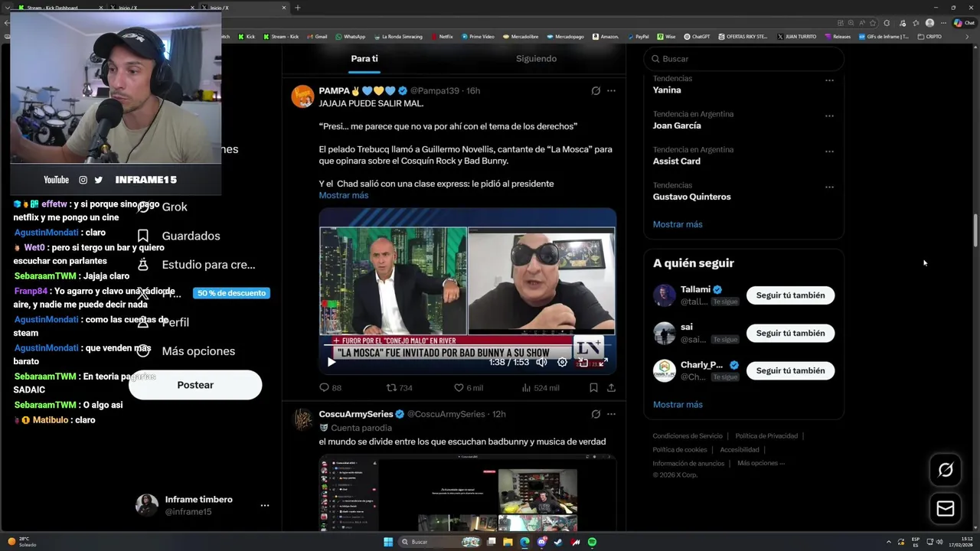Open the ChatGPT bookmark
980x551 pixels.
point(696,36)
